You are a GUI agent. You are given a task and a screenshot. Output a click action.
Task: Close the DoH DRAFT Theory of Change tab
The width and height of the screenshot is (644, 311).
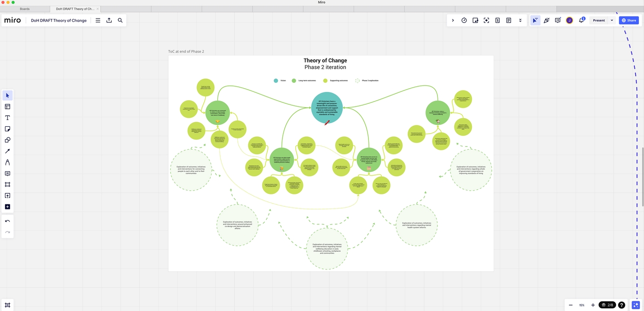point(98,9)
